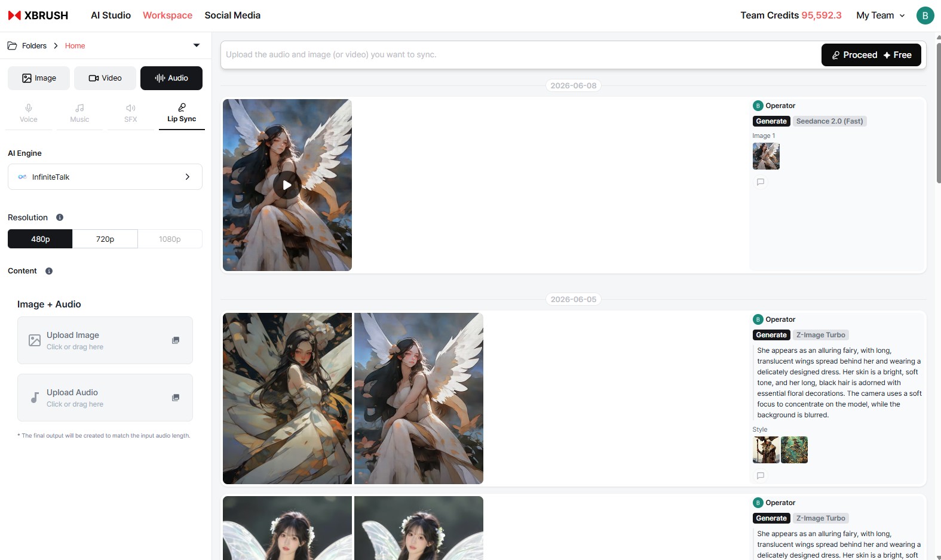This screenshot has height=560, width=941.
Task: Expand the folder list caret
Action: coord(196,45)
